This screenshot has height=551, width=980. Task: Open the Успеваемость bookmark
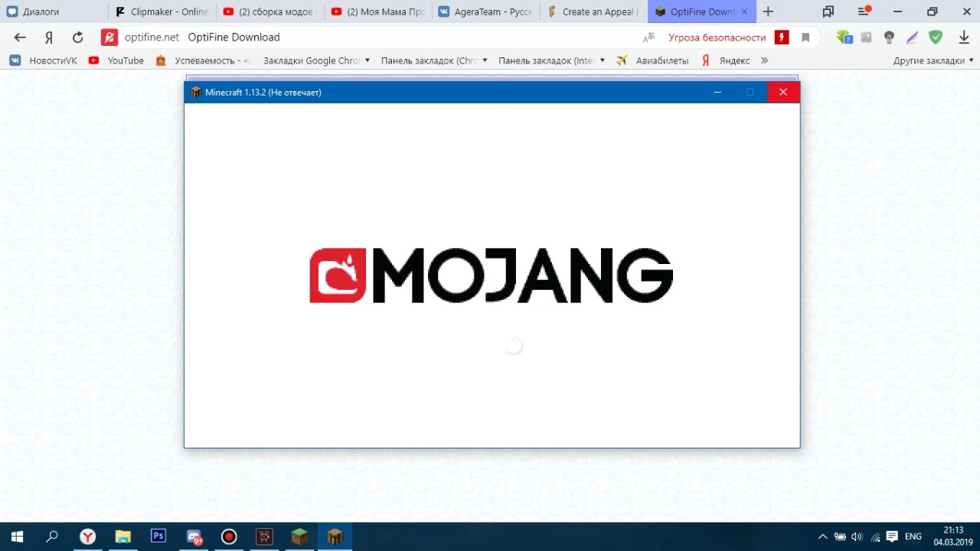[203, 60]
